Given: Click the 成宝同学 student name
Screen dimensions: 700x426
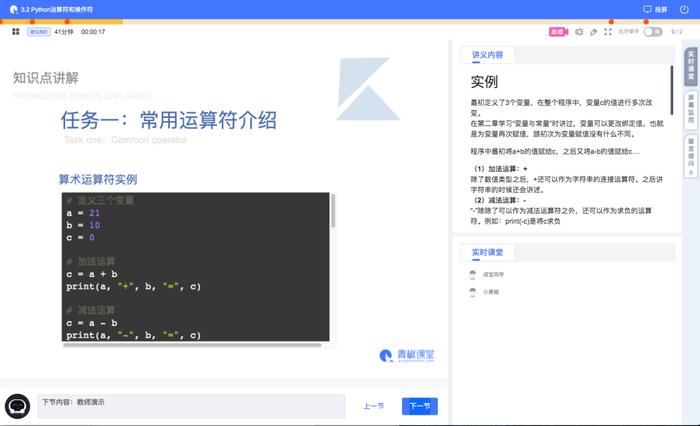Looking at the screenshot, I should point(493,275).
